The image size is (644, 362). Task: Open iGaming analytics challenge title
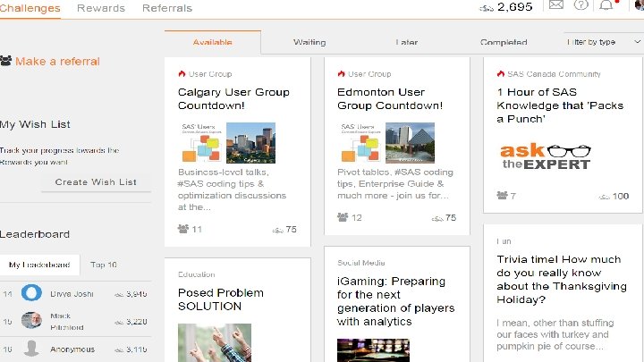395,301
